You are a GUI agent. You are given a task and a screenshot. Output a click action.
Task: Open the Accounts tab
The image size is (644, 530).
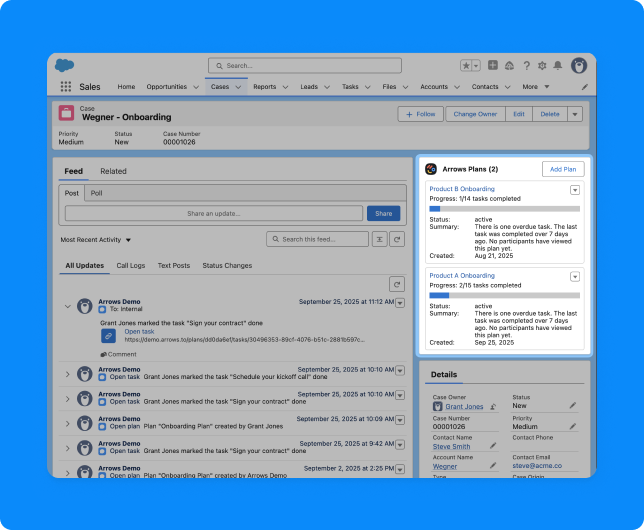click(434, 87)
